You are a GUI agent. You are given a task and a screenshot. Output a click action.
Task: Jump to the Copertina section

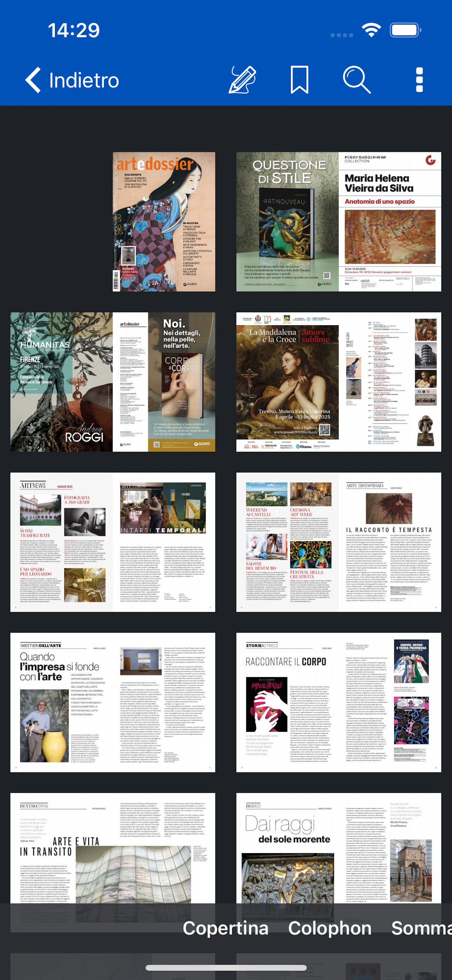coord(226,928)
